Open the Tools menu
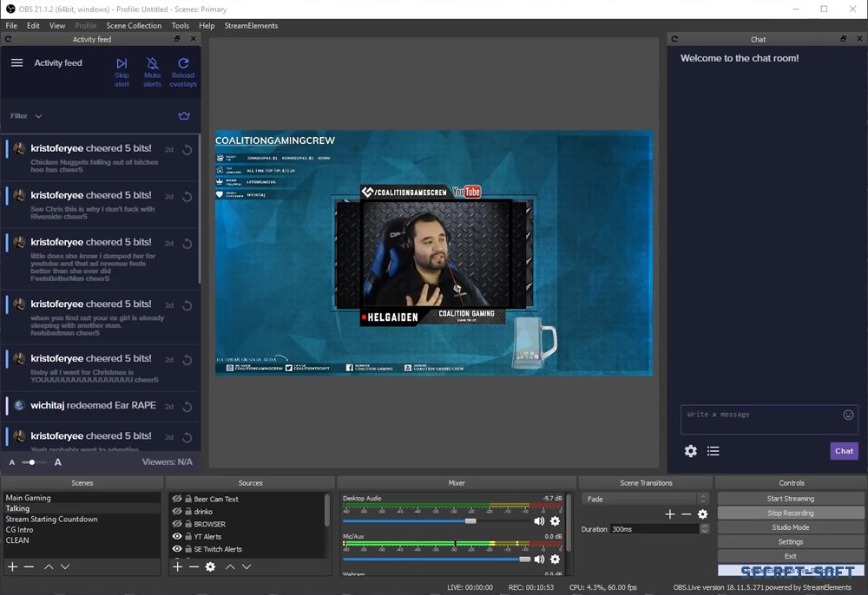 coord(181,25)
